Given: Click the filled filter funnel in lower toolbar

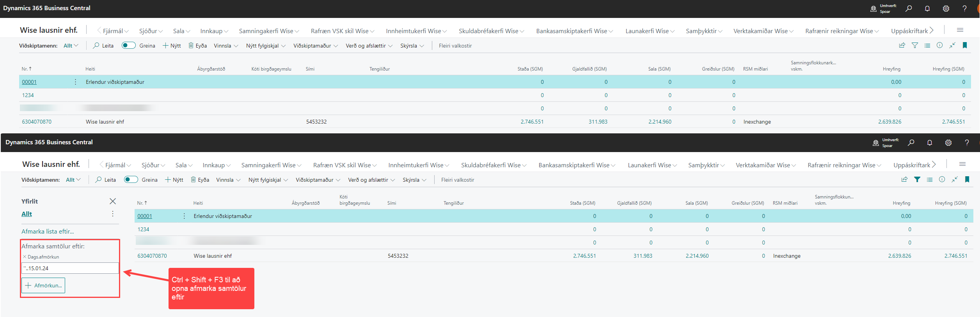Looking at the screenshot, I should point(917,179).
